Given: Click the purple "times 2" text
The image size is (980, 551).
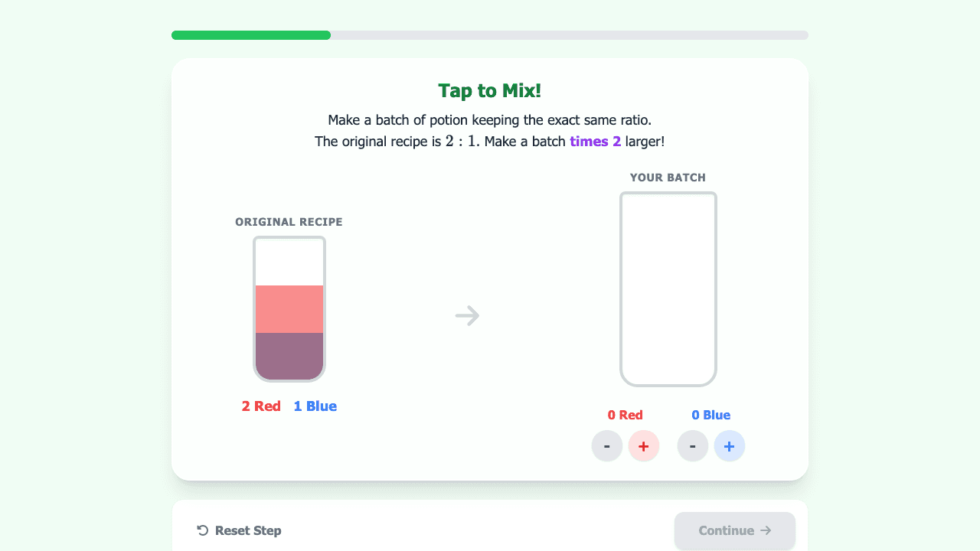Looking at the screenshot, I should [596, 142].
